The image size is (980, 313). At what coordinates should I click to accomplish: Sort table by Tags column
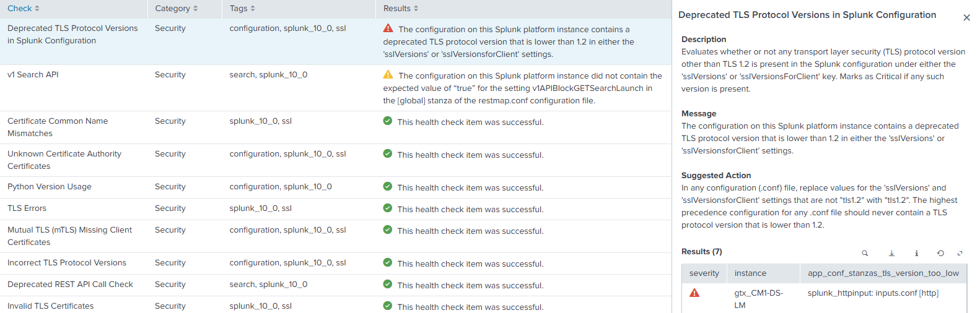(242, 9)
